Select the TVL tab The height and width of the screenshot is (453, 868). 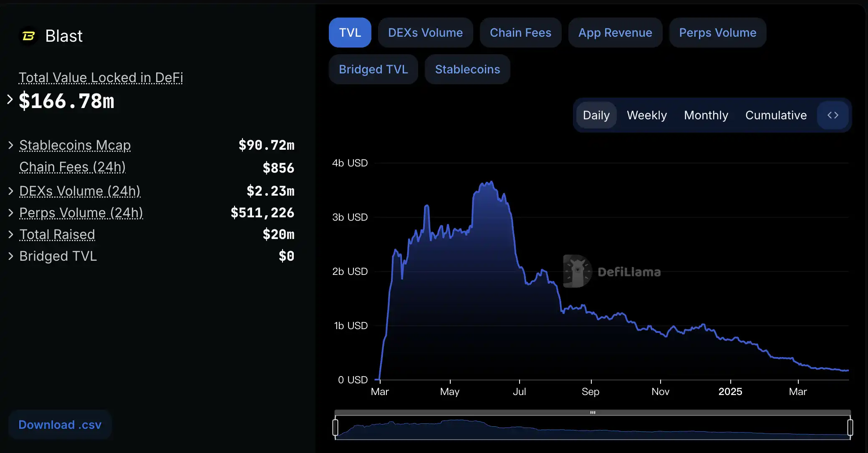[350, 33]
